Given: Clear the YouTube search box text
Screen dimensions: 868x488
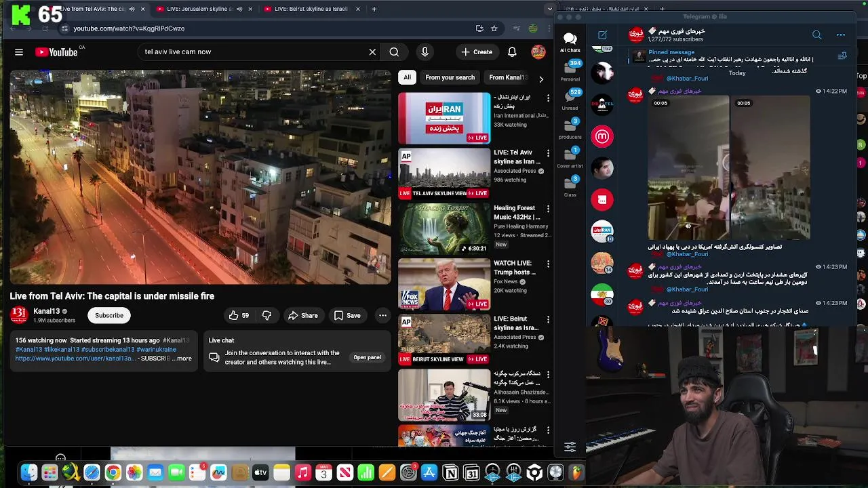Looking at the screenshot, I should [372, 52].
